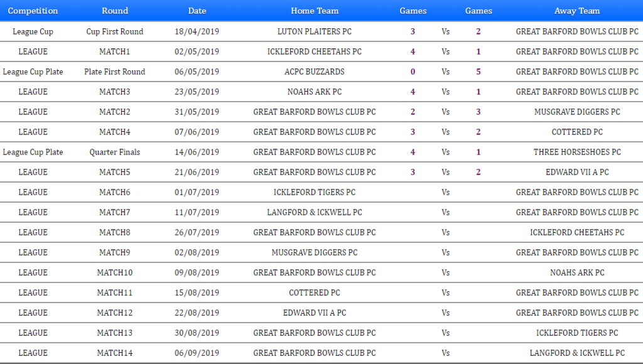This screenshot has height=364, width=643.
Task: Select ICKLEFORD TIGERS PC home team in MATCH6
Action: tap(315, 192)
